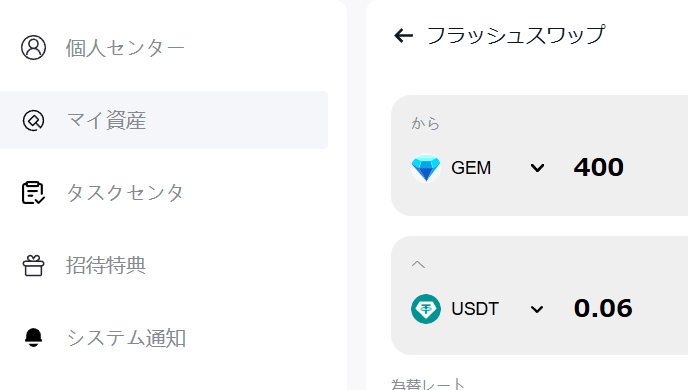Click the フラッシュスワップ page title
Viewport: 688px width, 390px height.
[516, 36]
